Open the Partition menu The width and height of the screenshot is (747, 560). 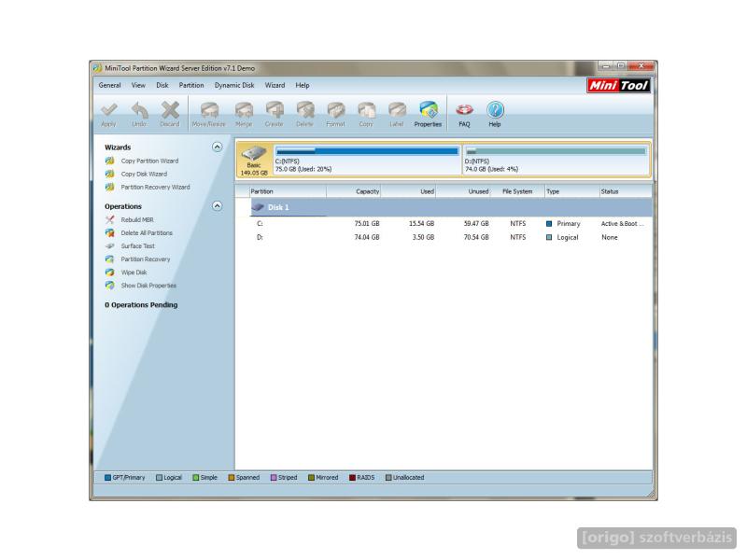pos(191,85)
